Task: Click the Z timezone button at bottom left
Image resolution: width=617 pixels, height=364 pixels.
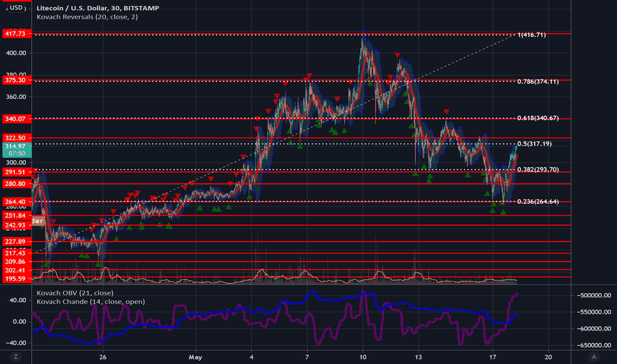Action: tap(16, 357)
